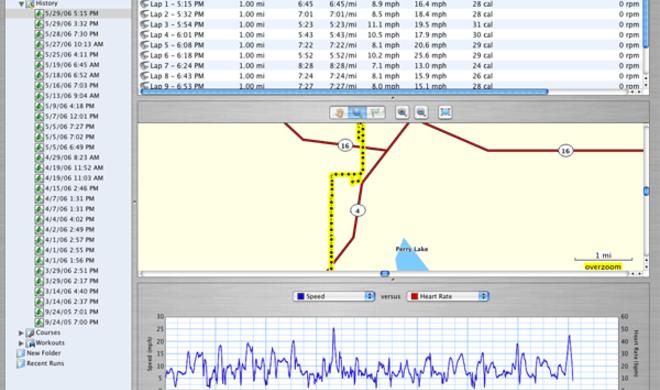Select the 5/9/06 4:18 PM history entry
Image resolution: width=660 pixels, height=390 pixels.
pos(69,106)
